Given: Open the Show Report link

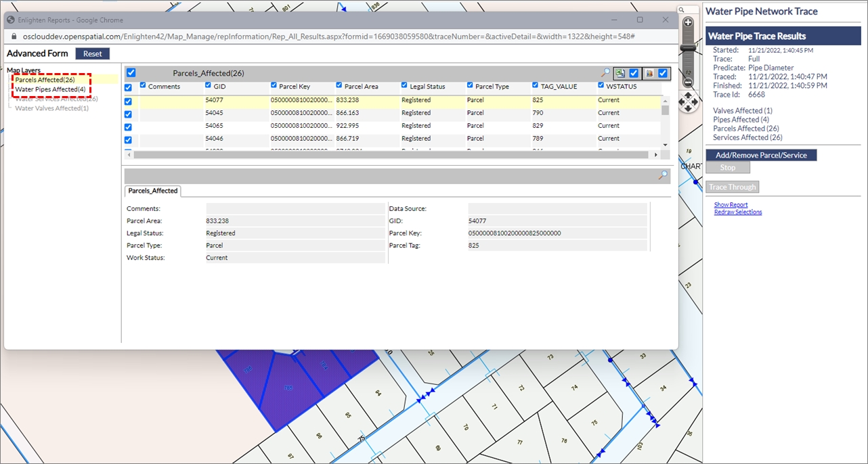Looking at the screenshot, I should pos(731,205).
